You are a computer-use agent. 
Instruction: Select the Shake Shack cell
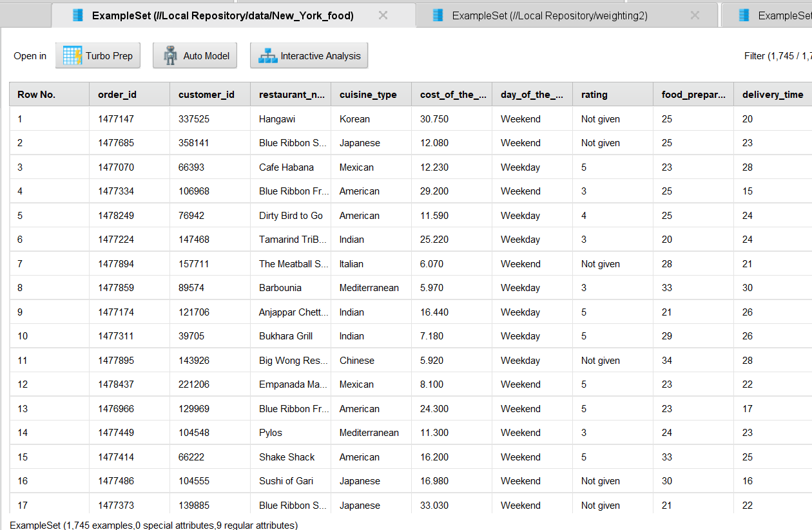coord(291,457)
